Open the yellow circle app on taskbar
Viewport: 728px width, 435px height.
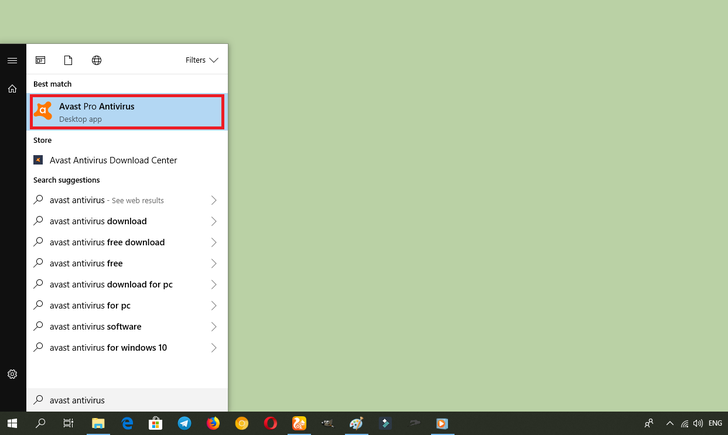[x=242, y=423]
